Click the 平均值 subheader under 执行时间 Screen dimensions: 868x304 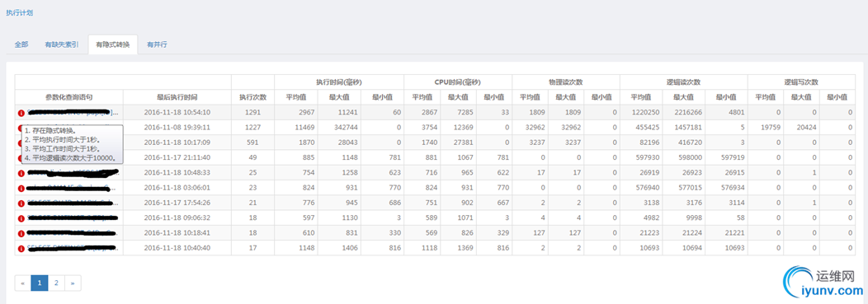coord(295,97)
